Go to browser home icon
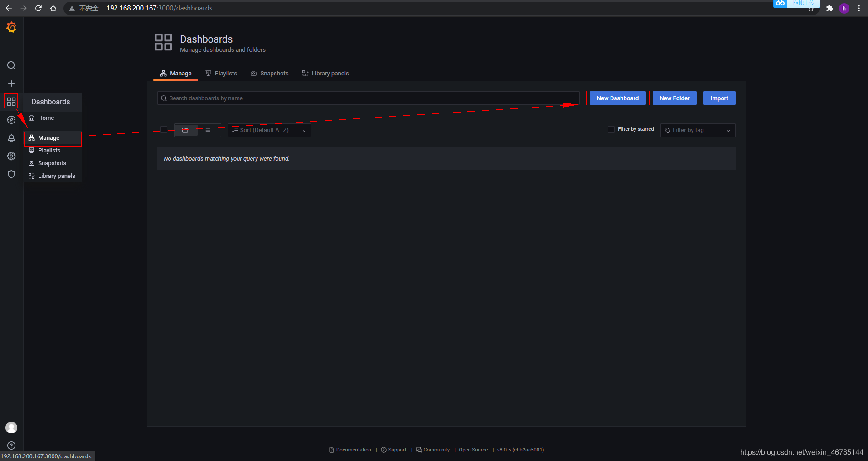The height and width of the screenshot is (461, 868). (x=53, y=8)
